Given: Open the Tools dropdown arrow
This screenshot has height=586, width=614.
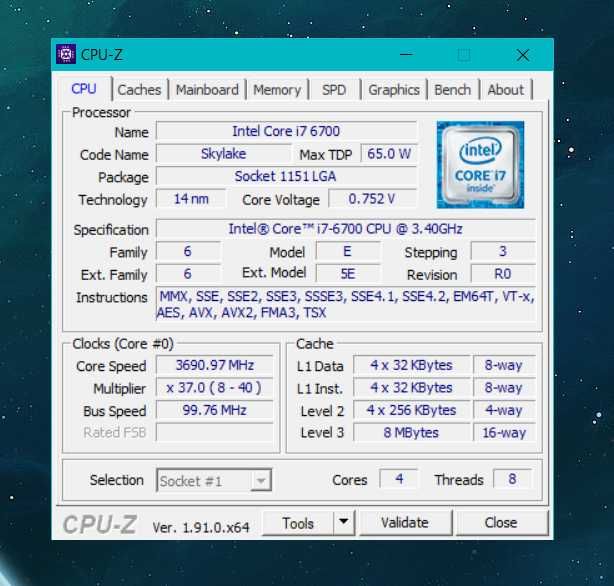Looking at the screenshot, I should point(344,522).
